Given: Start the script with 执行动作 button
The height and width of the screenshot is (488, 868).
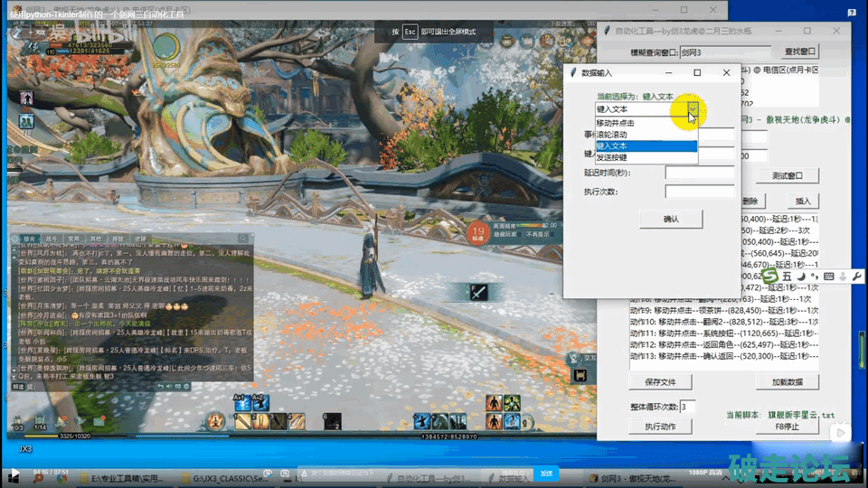Looking at the screenshot, I should click(x=660, y=427).
